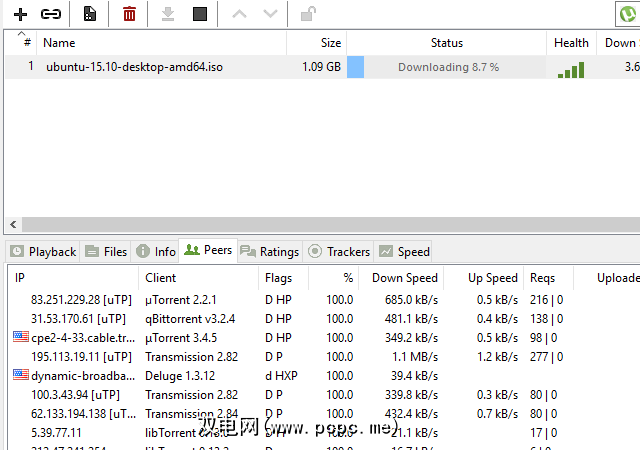This screenshot has width=640, height=450.
Task: Select peer 5.39.77.11
Action: (56, 432)
